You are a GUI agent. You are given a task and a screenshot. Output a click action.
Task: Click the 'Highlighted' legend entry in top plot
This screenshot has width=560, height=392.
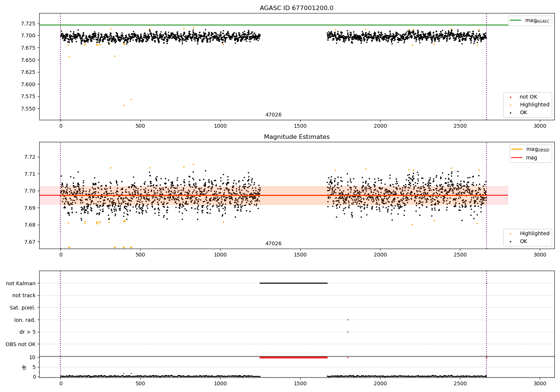click(534, 105)
